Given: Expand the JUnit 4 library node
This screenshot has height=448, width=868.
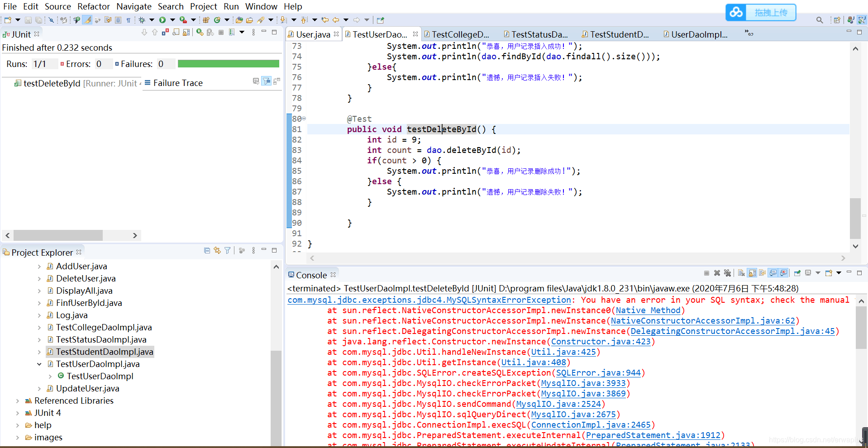Looking at the screenshot, I should click(18, 413).
